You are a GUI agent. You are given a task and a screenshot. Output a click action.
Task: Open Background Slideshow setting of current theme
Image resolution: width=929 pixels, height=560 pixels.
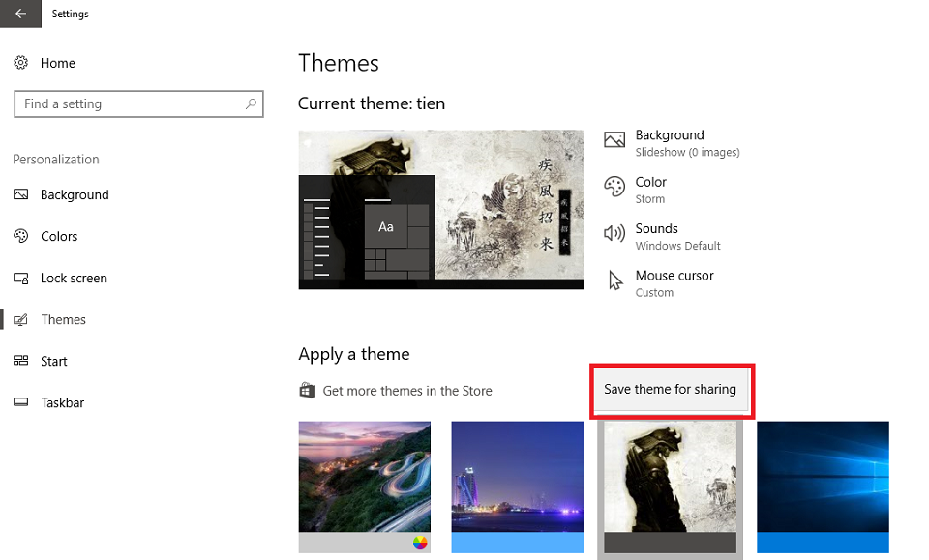point(673,143)
